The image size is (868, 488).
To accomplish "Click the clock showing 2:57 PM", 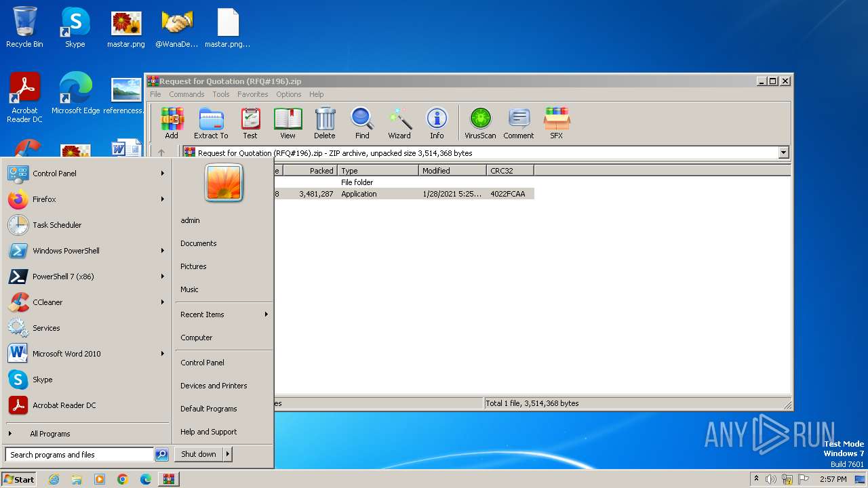I will (x=833, y=479).
